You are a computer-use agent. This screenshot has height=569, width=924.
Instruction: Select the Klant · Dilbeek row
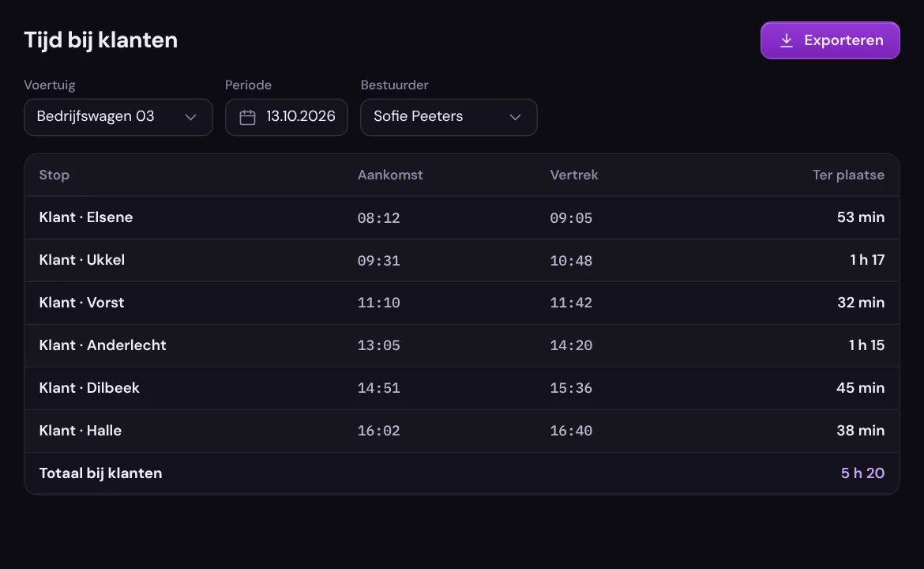coord(462,388)
